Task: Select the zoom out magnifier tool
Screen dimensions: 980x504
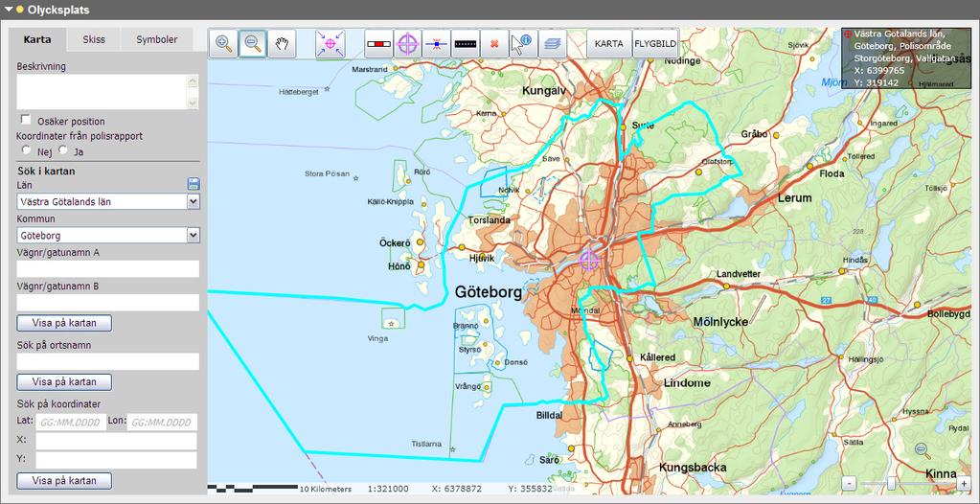Action: (x=253, y=44)
